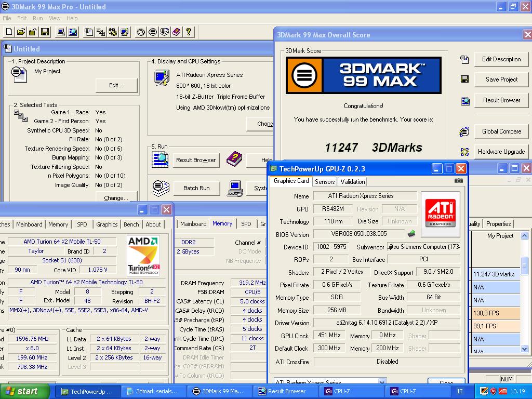Click the GPU-Z BIOS save chip icon
This screenshot has width=532, height=399.
click(x=411, y=233)
